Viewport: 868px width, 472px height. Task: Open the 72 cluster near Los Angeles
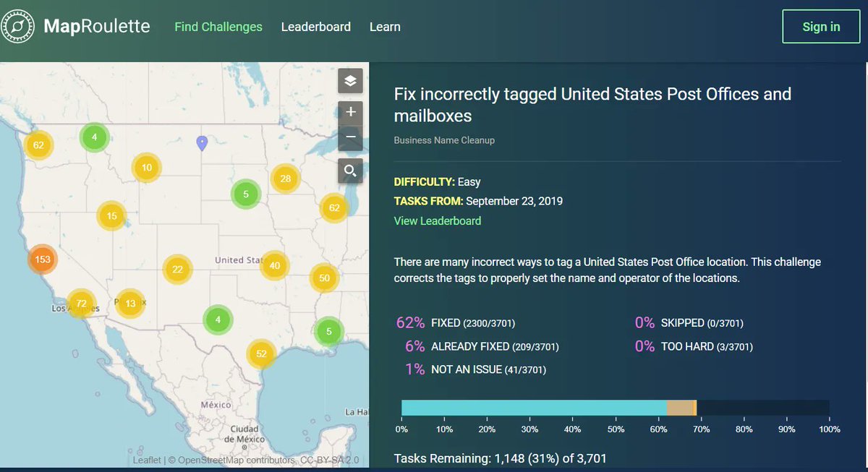tap(81, 304)
